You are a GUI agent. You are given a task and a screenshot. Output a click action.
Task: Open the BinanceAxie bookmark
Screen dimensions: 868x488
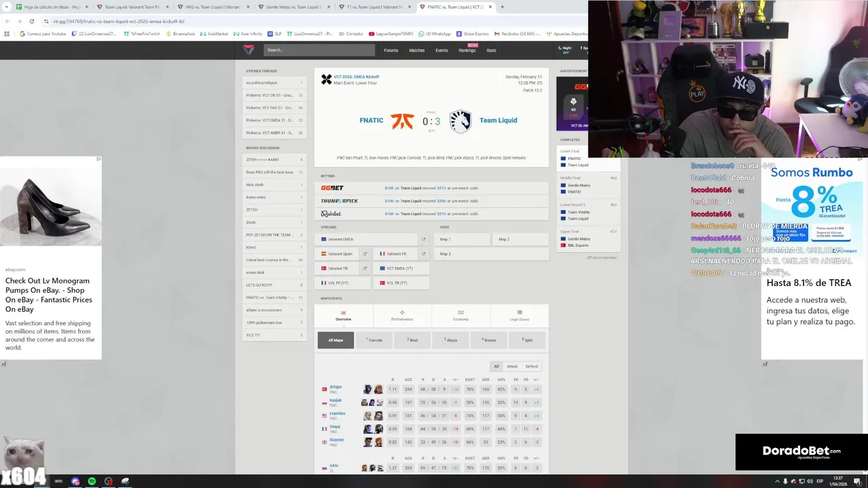pos(180,33)
